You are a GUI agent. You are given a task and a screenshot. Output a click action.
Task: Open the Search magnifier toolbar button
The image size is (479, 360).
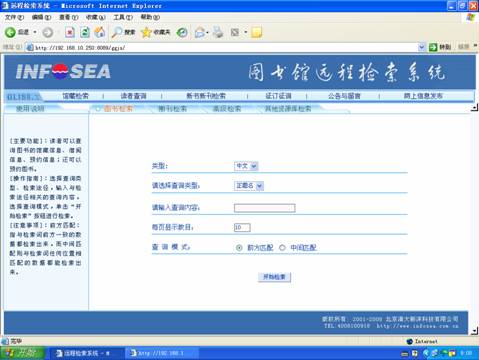tap(123, 32)
